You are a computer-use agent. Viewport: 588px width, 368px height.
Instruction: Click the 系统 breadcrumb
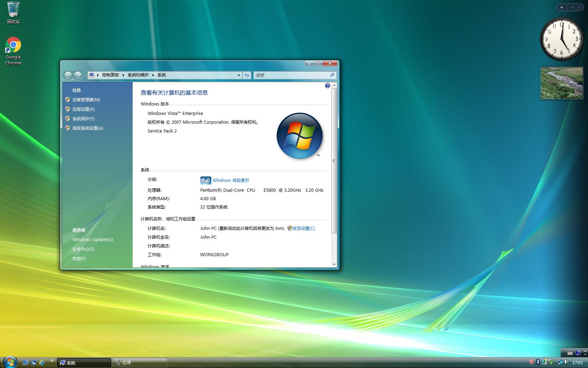tap(162, 75)
